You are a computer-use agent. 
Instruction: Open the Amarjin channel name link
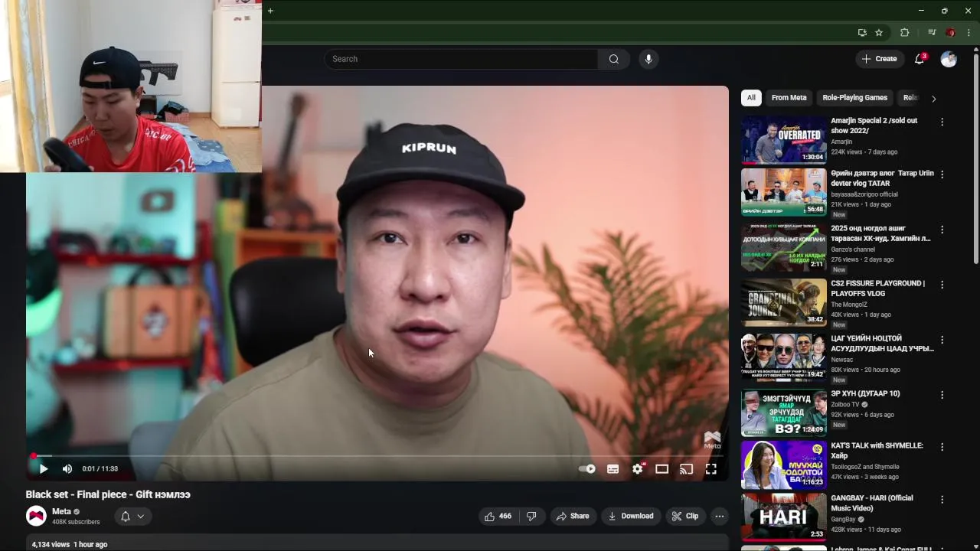(x=841, y=142)
